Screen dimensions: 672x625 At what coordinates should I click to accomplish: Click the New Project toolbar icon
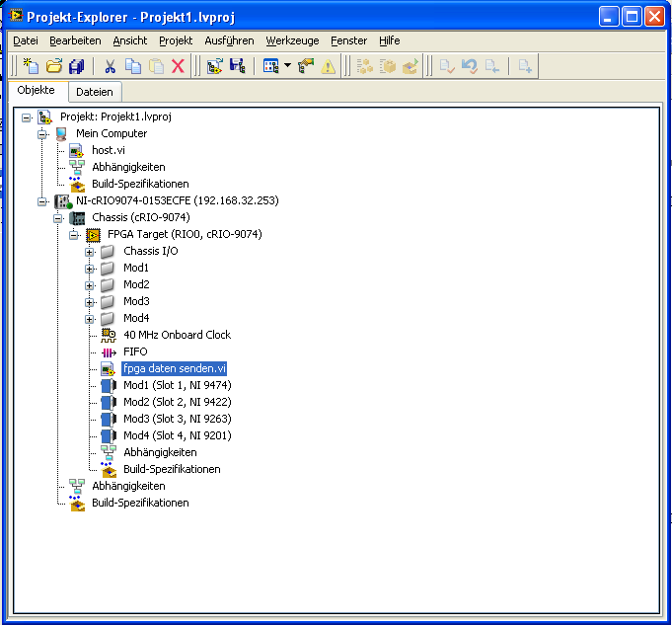pyautogui.click(x=31, y=66)
